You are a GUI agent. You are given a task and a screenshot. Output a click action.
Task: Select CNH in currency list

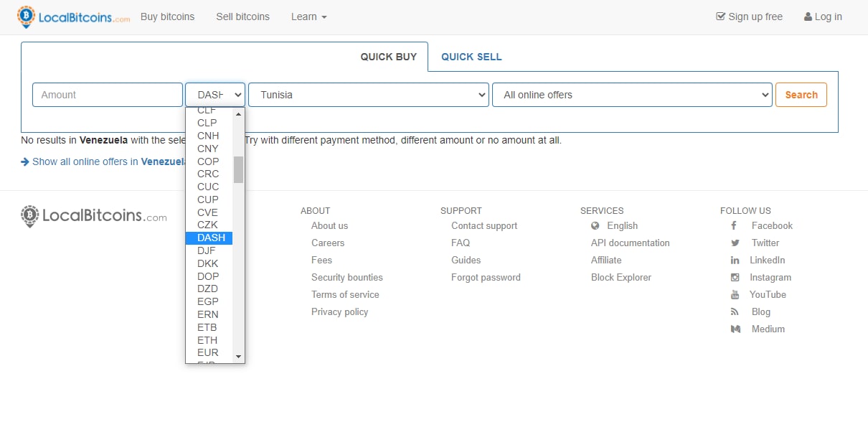[209, 136]
